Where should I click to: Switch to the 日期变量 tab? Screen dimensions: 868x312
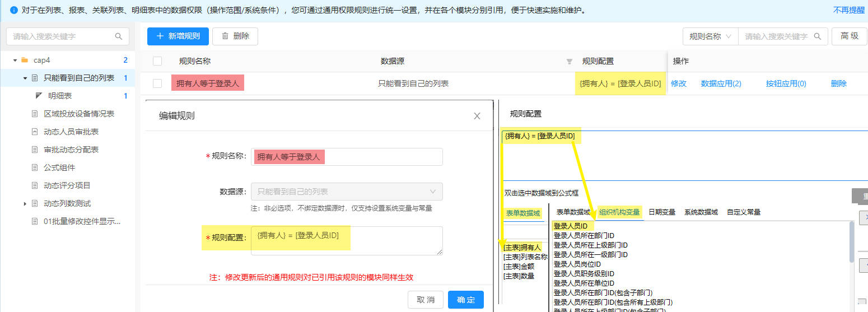tap(662, 212)
